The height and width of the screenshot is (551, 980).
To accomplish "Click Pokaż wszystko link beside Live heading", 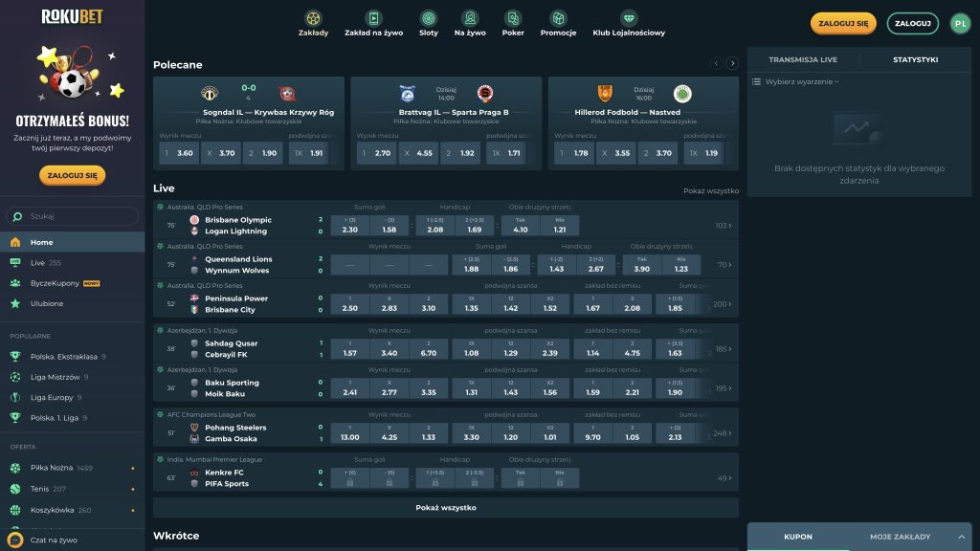I will click(711, 191).
